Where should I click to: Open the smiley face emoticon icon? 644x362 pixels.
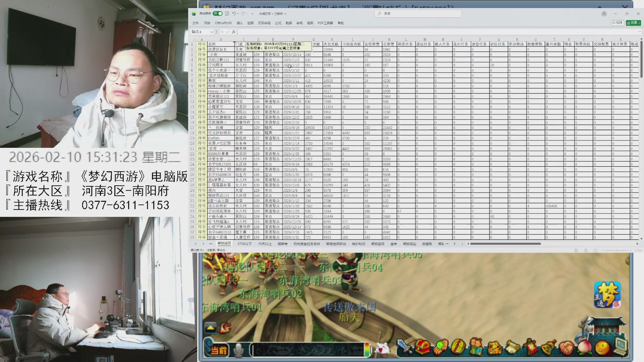(602, 348)
